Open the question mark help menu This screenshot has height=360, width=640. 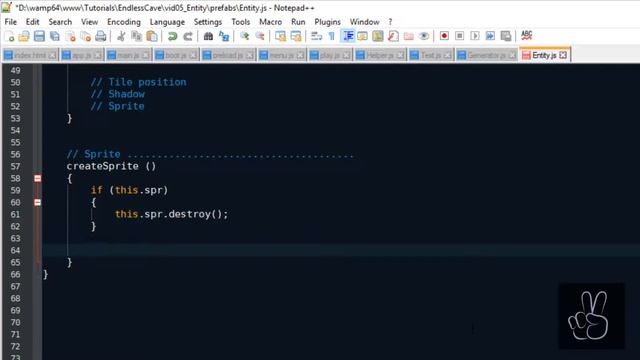click(x=390, y=22)
